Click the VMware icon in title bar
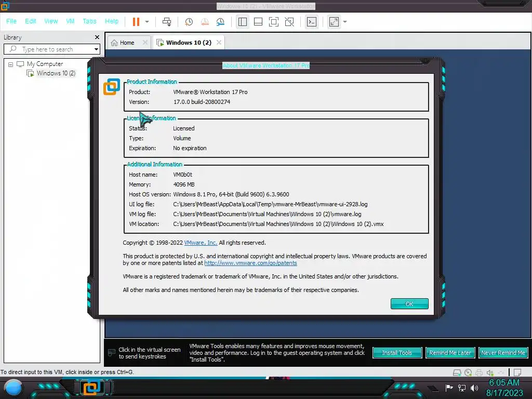The height and width of the screenshot is (399, 532). tap(5, 6)
